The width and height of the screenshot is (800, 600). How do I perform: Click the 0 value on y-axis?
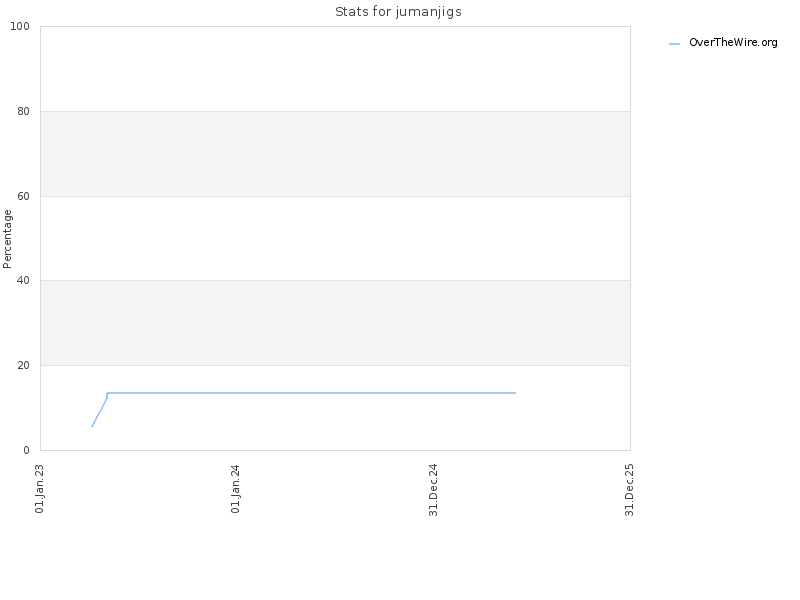27,451
